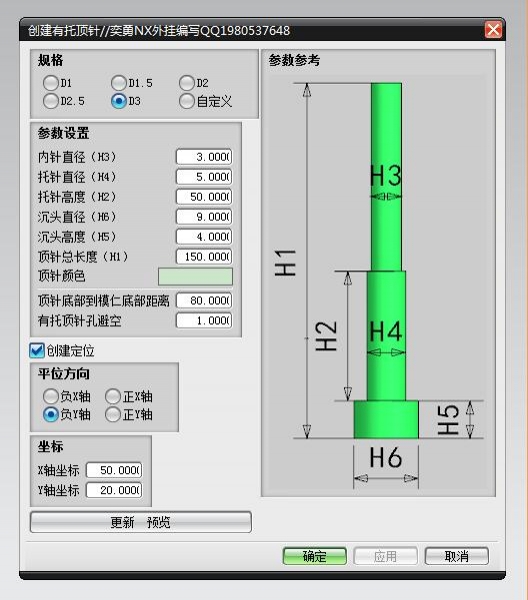Click the 坐标 group heading
The height and width of the screenshot is (600, 528).
pos(51,446)
